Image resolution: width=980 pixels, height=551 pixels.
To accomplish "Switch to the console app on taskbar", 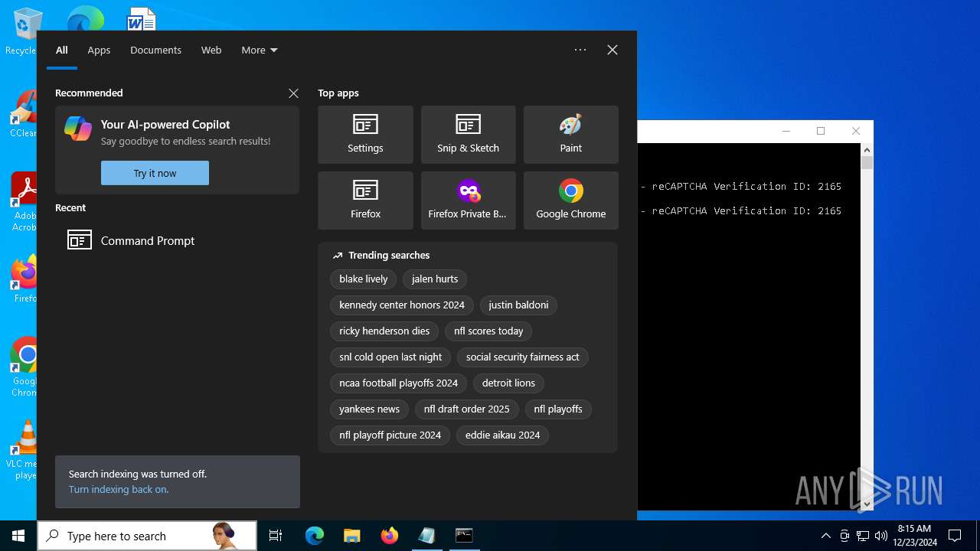I will (x=464, y=536).
